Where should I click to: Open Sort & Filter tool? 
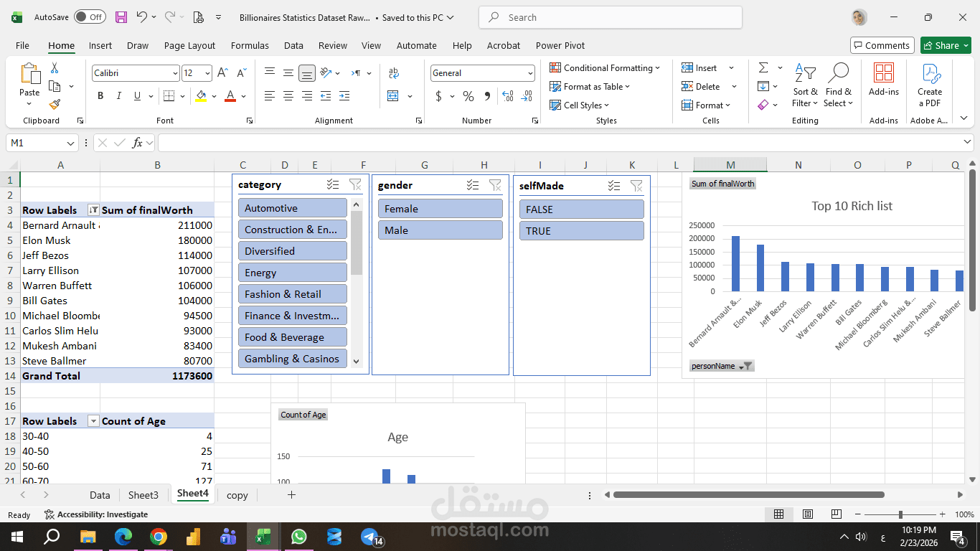805,86
